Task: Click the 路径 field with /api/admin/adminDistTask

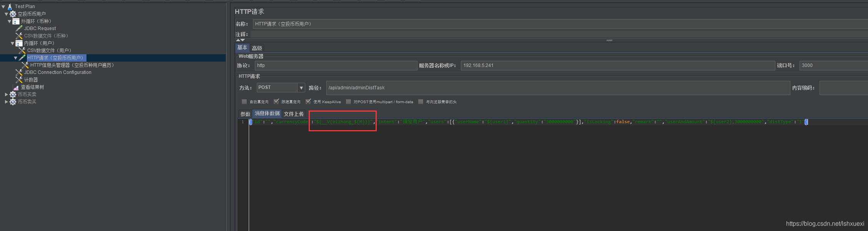Action: click(558, 88)
